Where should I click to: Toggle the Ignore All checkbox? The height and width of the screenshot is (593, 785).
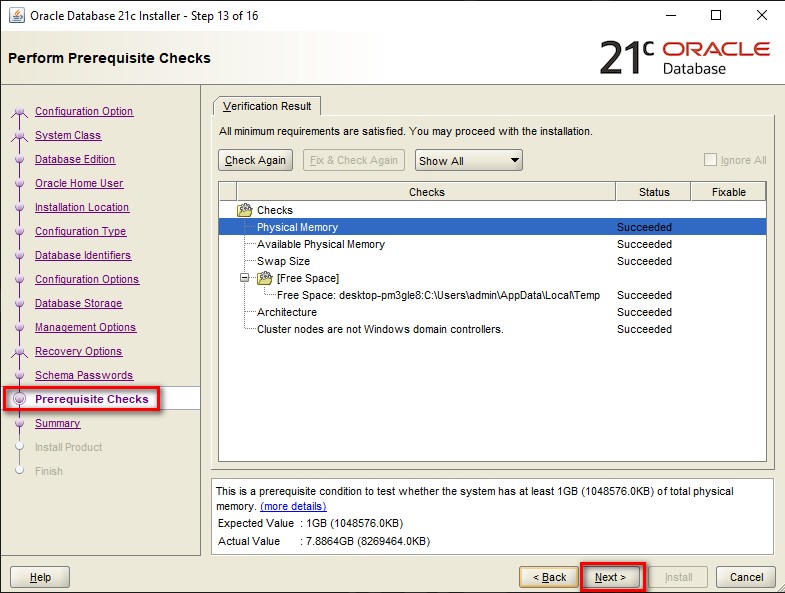710,160
